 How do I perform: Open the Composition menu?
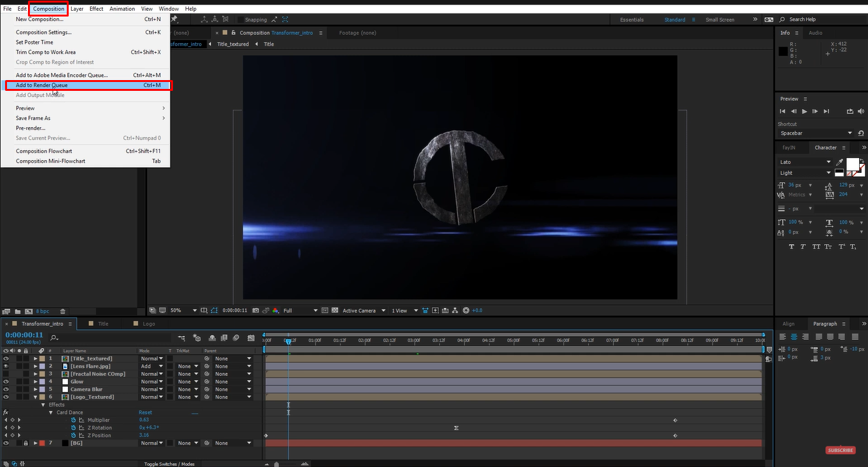(x=48, y=8)
